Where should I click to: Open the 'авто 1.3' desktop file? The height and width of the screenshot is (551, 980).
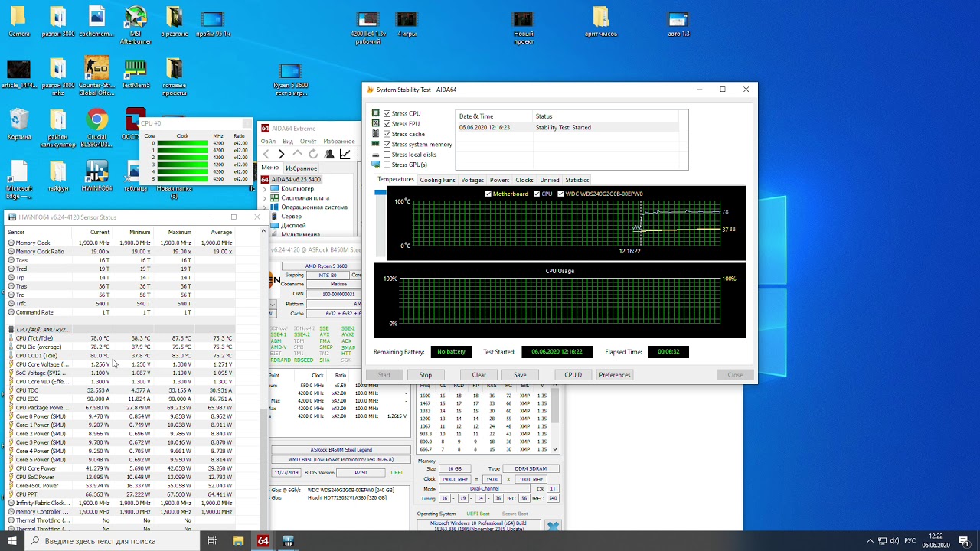click(678, 23)
